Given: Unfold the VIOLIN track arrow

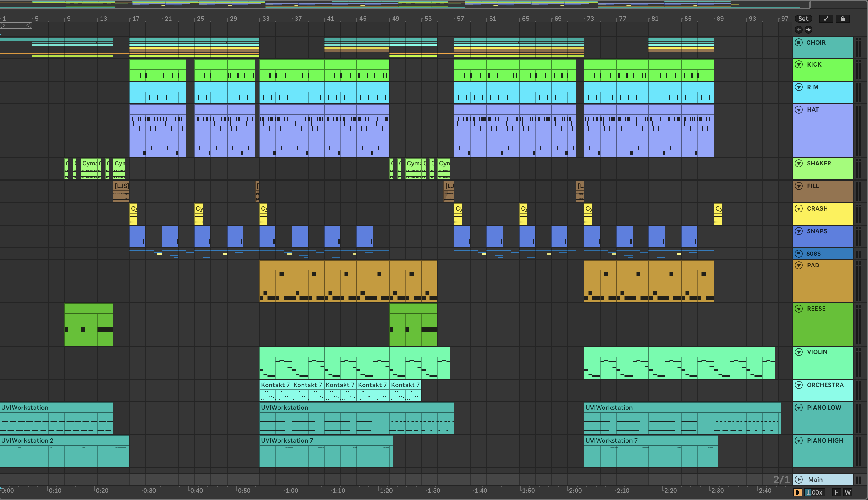Looking at the screenshot, I should tap(799, 352).
